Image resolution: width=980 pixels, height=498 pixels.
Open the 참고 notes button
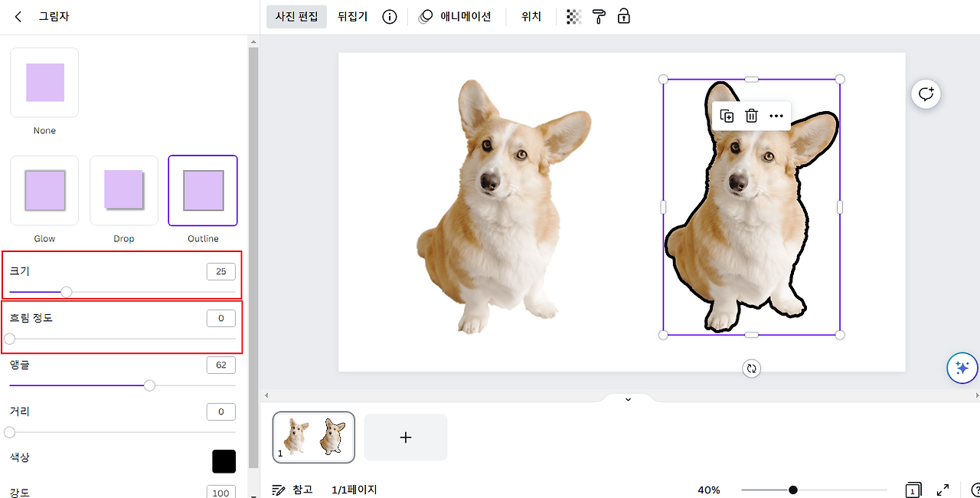click(292, 490)
